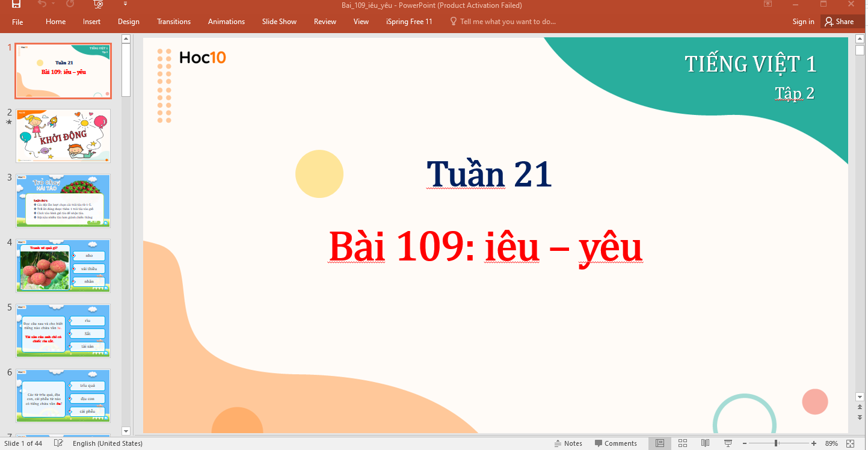This screenshot has width=868, height=450.
Task: Open the 89% zoom level dialog
Action: [831, 443]
